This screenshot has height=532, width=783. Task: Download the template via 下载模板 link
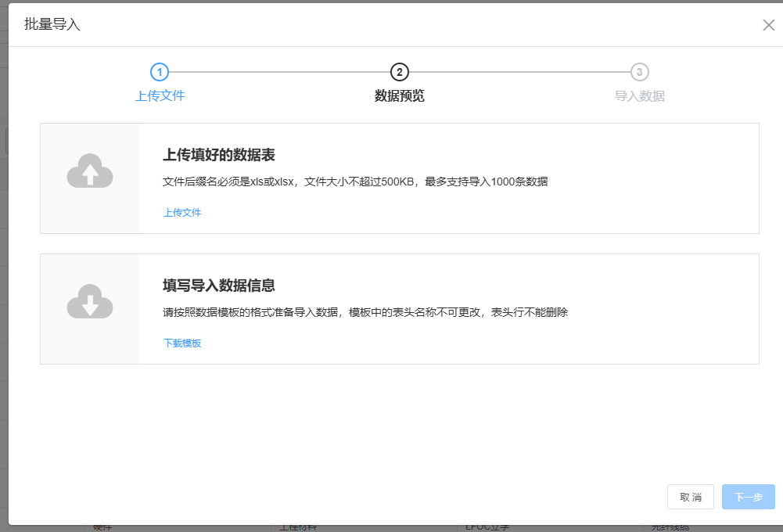click(182, 343)
